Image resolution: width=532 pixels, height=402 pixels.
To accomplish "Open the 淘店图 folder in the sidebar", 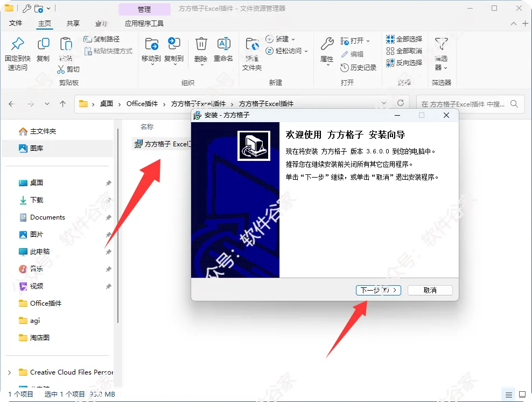I will click(x=34, y=337).
